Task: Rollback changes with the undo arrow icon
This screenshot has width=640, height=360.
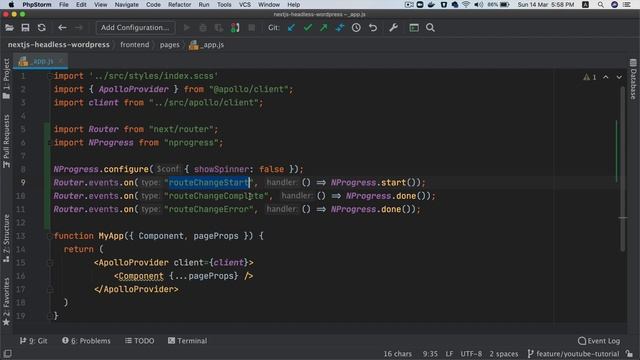Action: point(373,28)
